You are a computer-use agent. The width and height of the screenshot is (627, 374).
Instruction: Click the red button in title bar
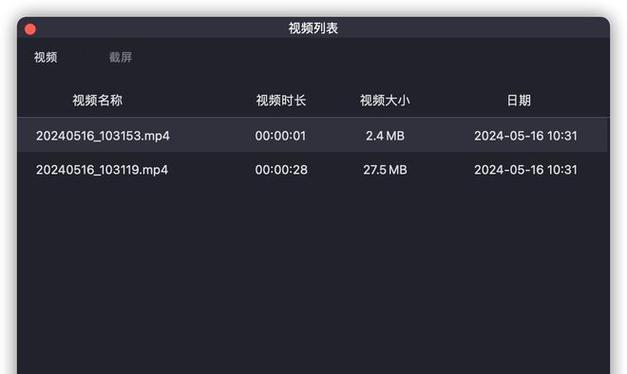(30, 29)
